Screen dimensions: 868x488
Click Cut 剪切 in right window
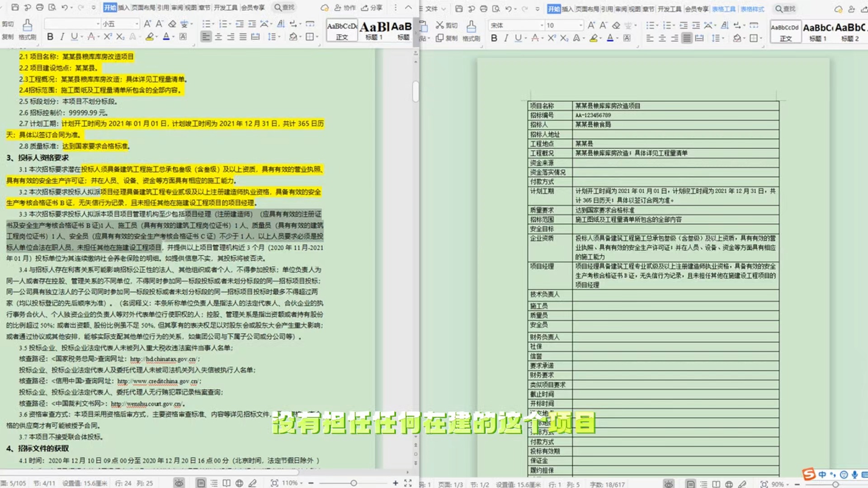447,25
